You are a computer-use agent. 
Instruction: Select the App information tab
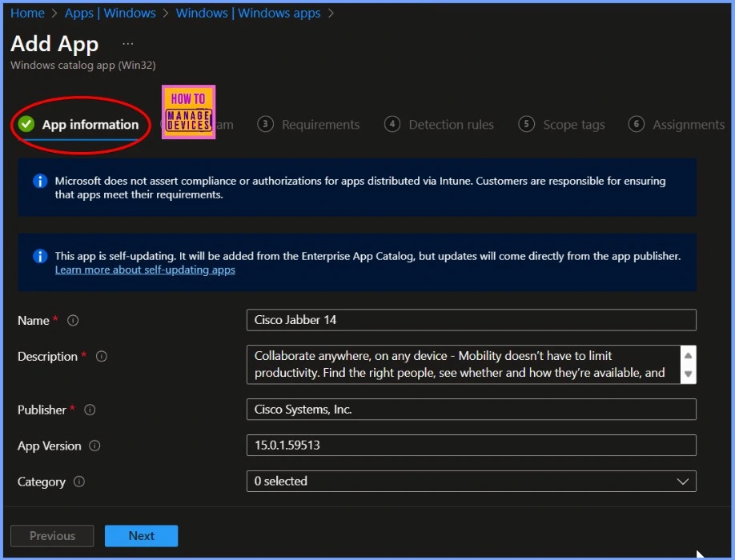[78, 125]
